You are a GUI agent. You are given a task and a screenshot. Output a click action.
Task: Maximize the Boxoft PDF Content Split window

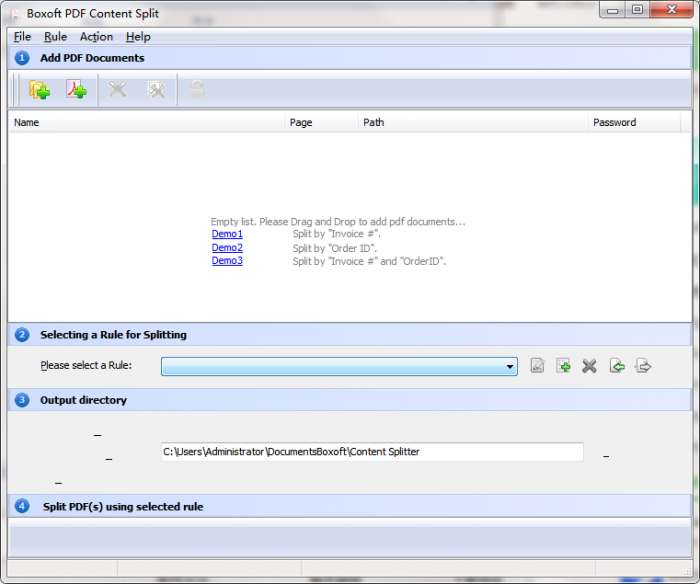[x=638, y=10]
